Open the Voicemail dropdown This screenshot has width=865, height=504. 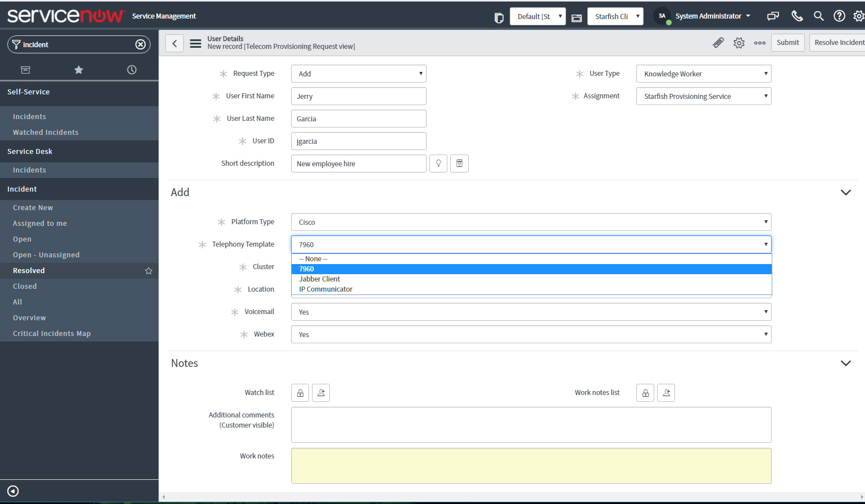click(531, 312)
